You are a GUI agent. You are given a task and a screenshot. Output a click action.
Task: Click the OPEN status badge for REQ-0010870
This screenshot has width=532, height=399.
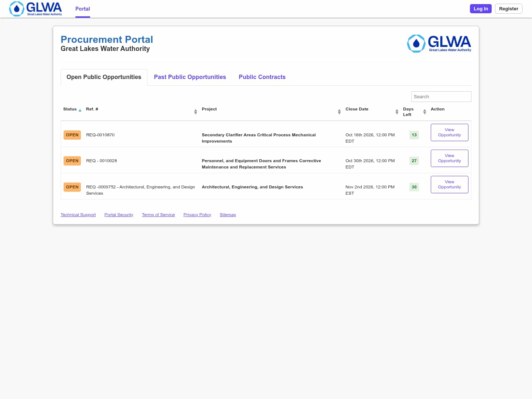click(72, 135)
